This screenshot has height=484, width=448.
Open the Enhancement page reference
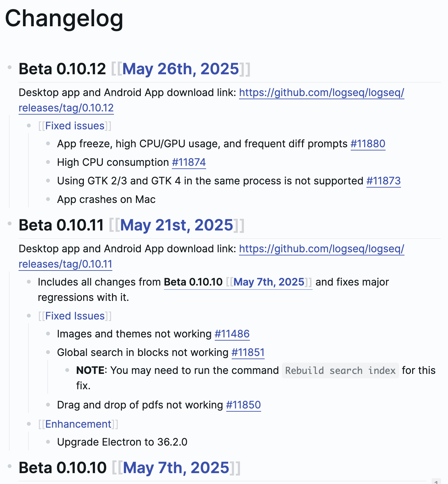click(78, 424)
